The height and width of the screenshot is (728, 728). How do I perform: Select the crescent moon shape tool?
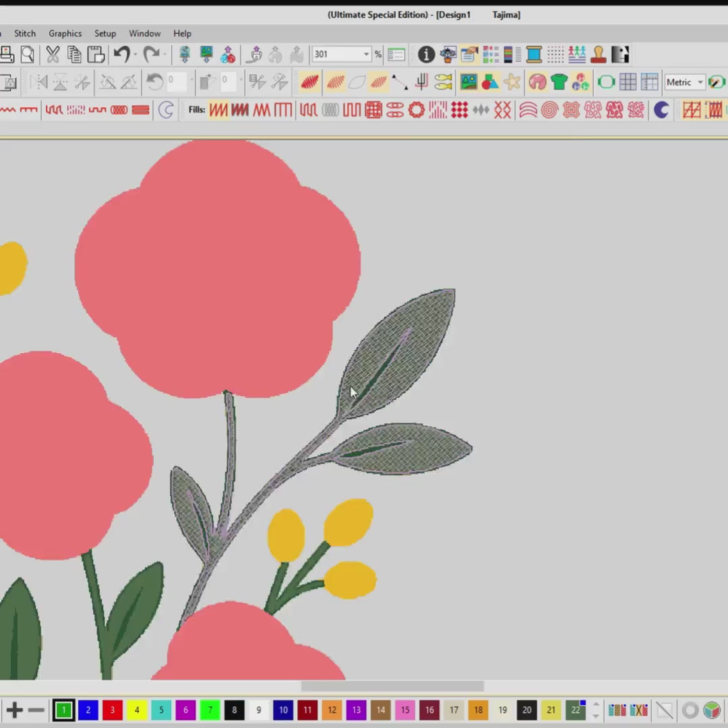[x=661, y=110]
